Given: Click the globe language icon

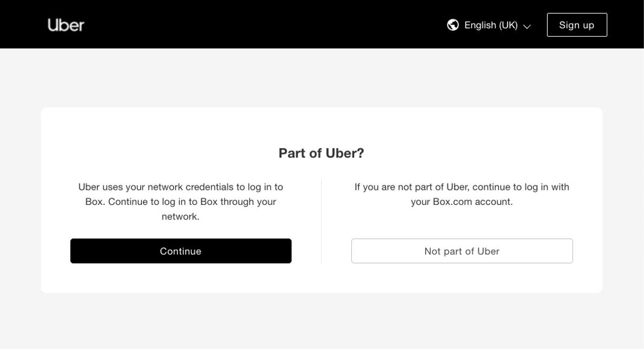Looking at the screenshot, I should tap(453, 25).
